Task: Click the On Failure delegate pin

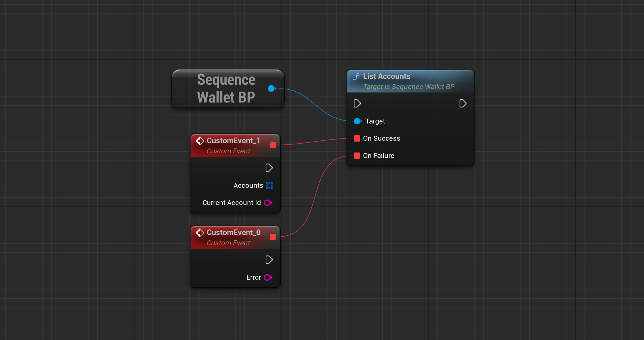Action: [357, 156]
